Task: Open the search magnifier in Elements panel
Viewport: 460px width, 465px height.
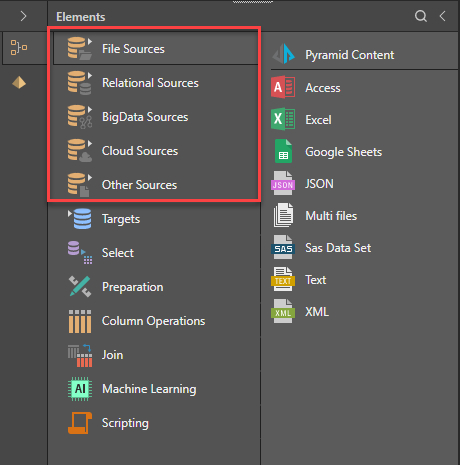Action: pyautogui.click(x=421, y=16)
